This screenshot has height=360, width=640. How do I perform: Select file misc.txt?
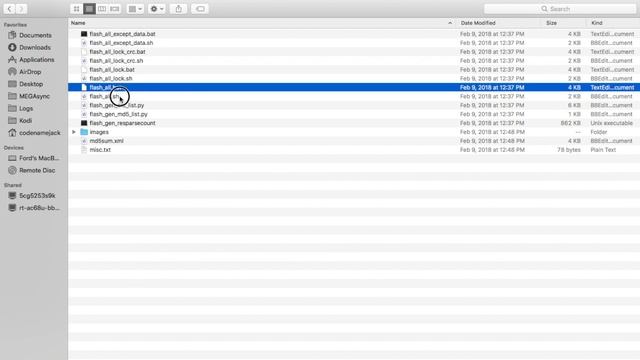[100, 150]
